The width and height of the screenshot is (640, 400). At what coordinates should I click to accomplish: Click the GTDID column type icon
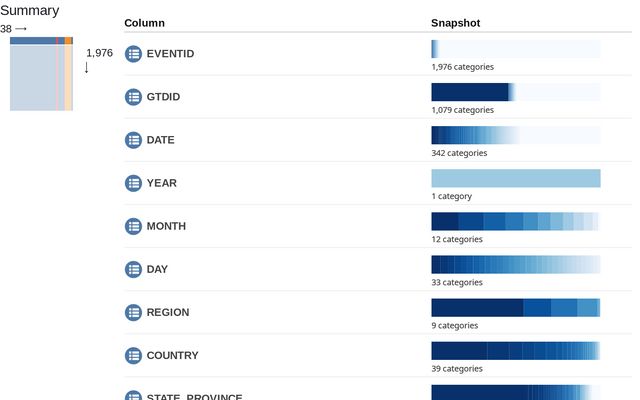(133, 97)
